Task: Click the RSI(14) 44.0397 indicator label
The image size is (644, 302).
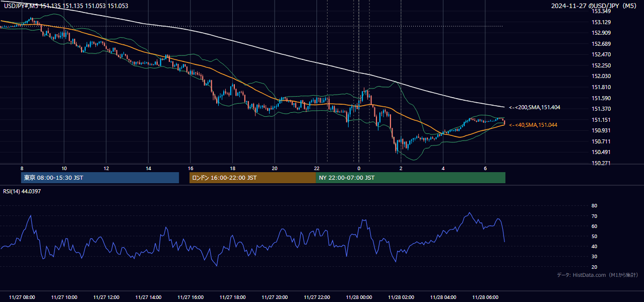Action: 22,191
